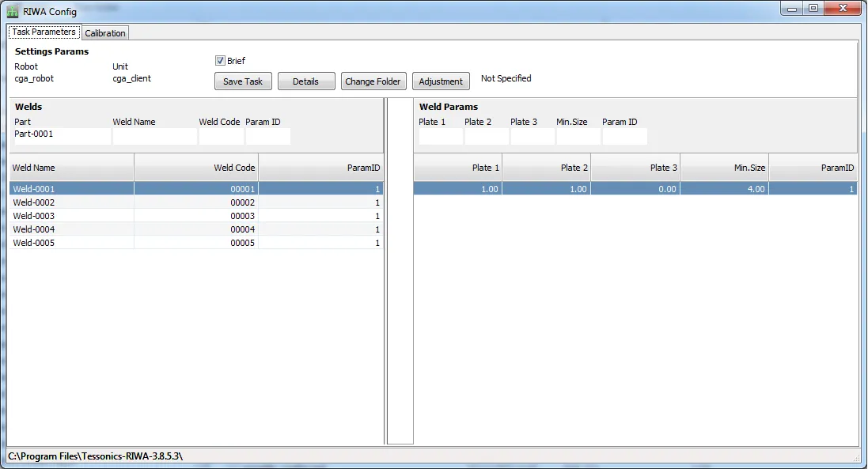Switch to the Calibration tab
Image resolution: width=868 pixels, height=469 pixels.
pos(105,32)
